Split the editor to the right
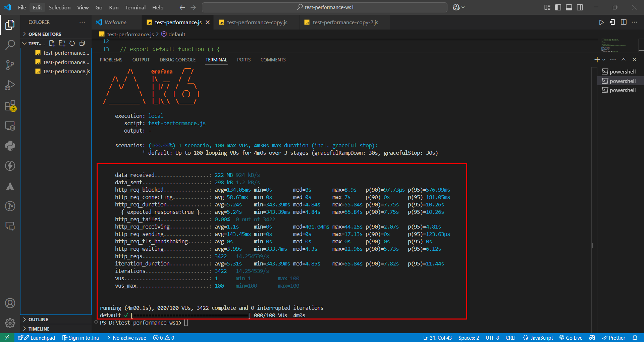 (x=624, y=22)
